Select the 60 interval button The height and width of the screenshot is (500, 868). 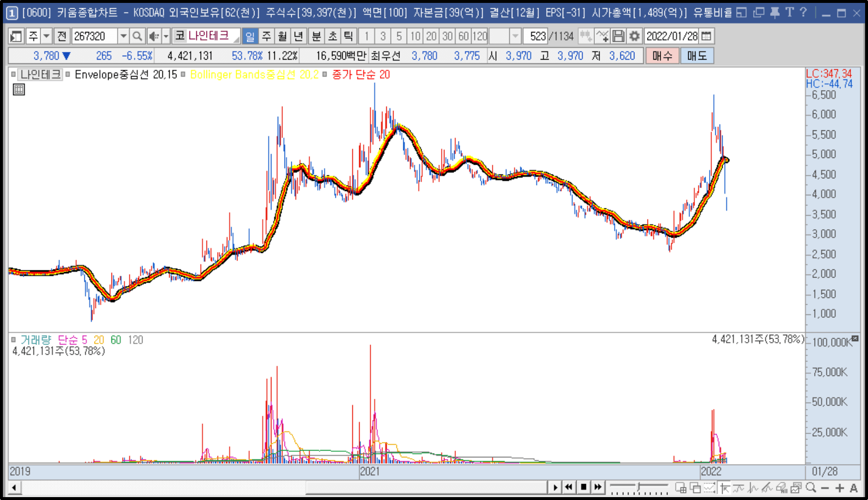point(464,36)
